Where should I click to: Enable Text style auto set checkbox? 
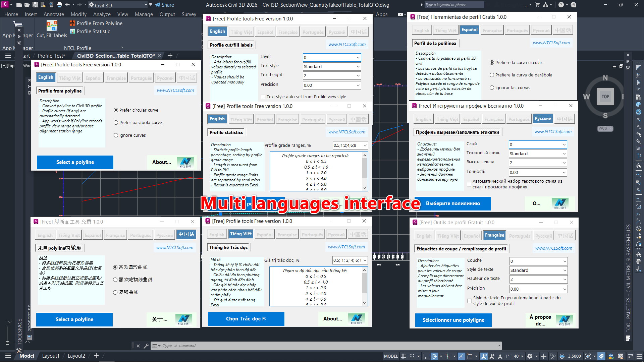tap(263, 97)
